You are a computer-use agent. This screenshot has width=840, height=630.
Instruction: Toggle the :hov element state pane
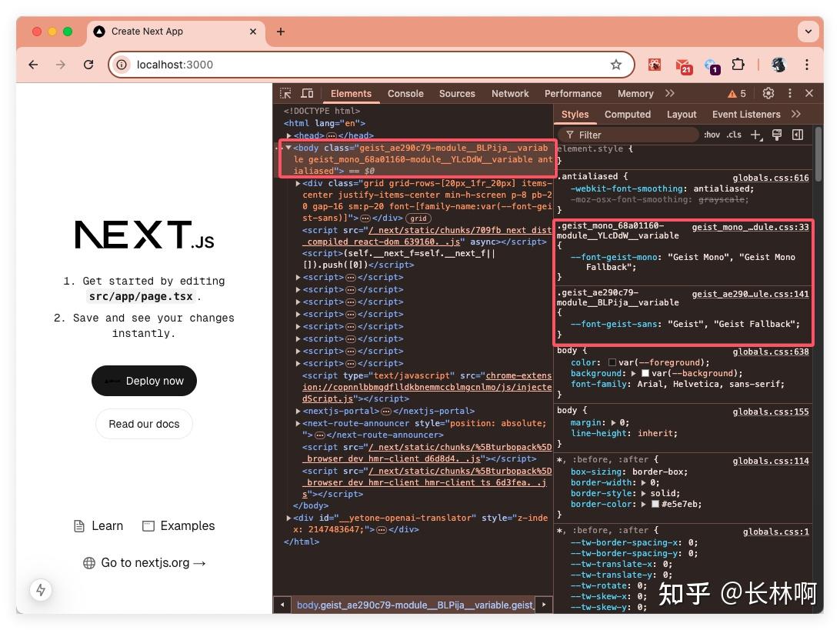click(712, 135)
